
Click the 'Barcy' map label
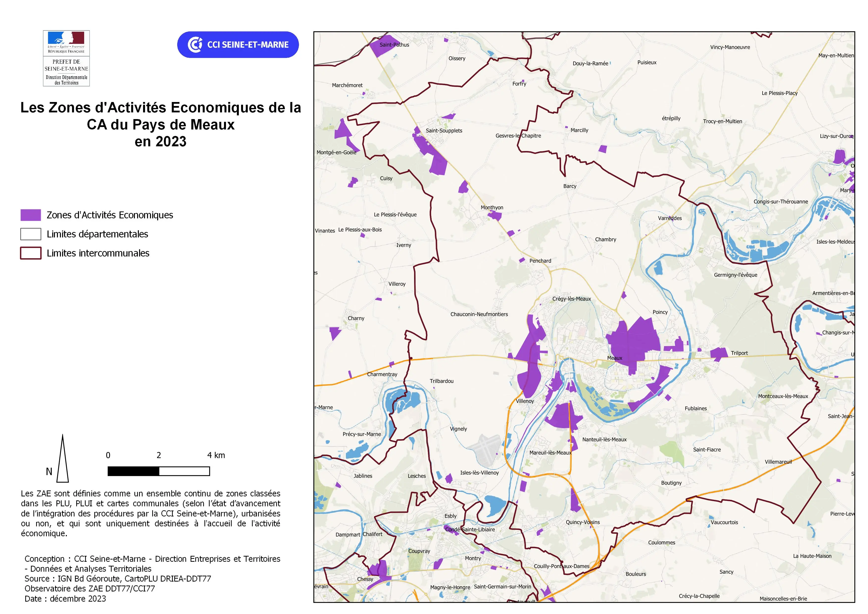pyautogui.click(x=570, y=186)
